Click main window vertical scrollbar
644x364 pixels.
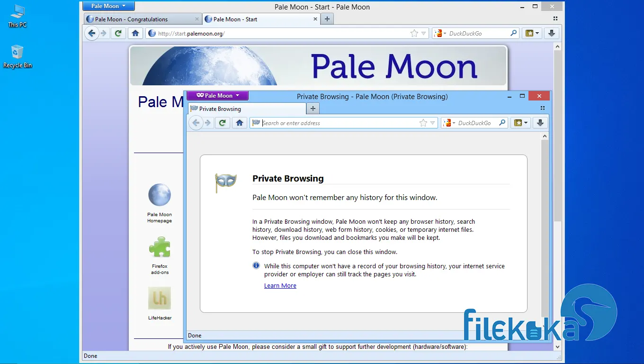point(557,136)
